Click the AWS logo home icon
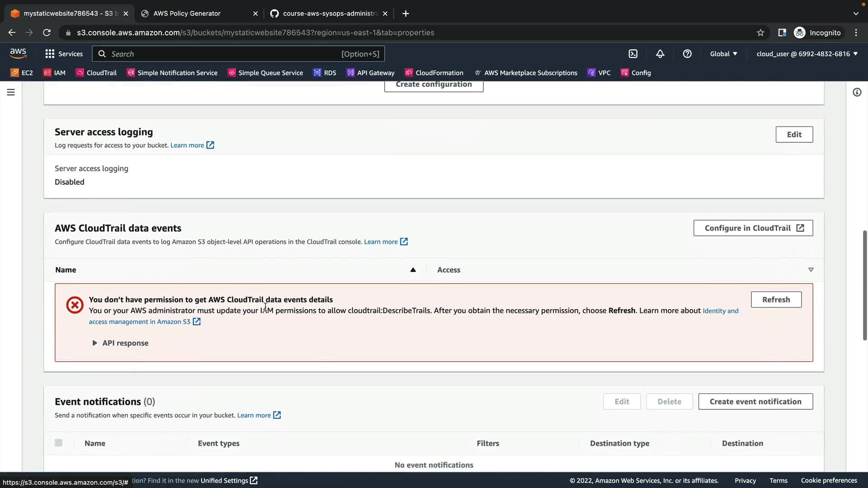868x488 pixels. click(18, 53)
